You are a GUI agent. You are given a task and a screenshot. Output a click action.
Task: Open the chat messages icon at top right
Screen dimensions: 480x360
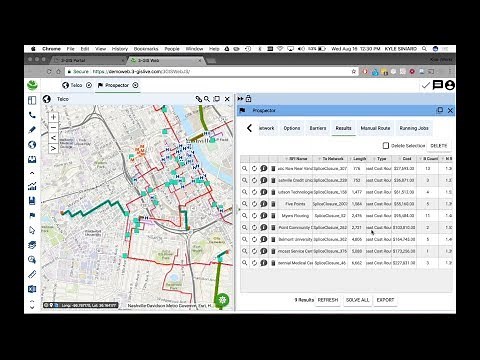(x=437, y=85)
